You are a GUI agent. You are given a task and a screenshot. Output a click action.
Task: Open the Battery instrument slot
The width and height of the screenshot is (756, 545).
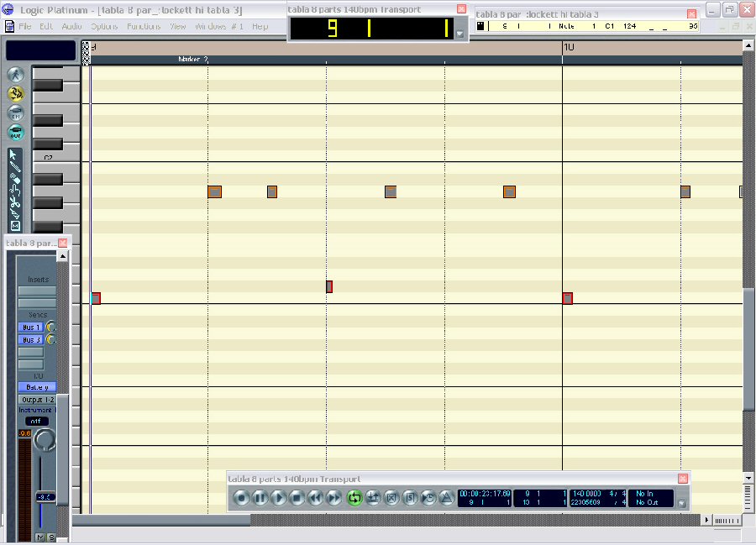tap(36, 387)
